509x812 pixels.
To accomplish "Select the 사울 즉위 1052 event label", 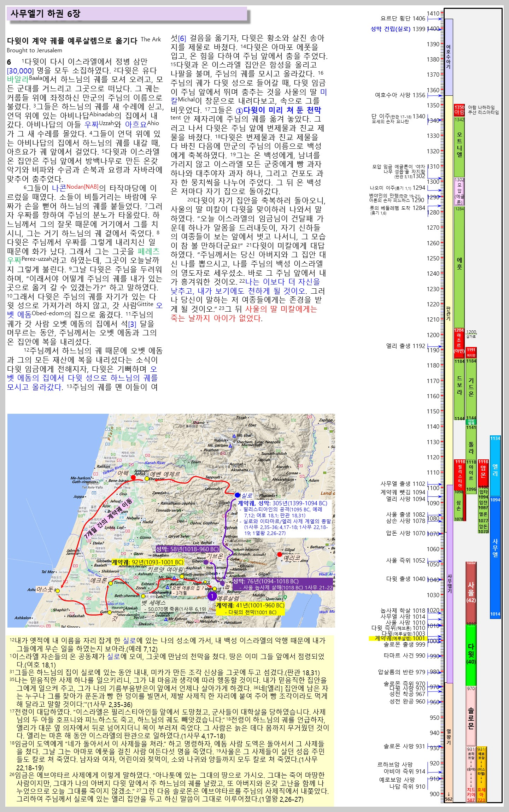I will [x=405, y=560].
